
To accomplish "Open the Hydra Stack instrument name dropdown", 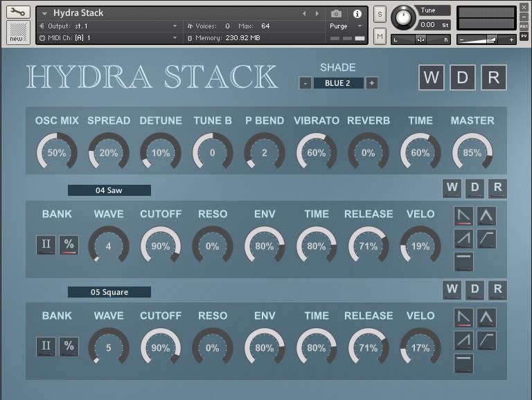I will pyautogui.click(x=44, y=14).
